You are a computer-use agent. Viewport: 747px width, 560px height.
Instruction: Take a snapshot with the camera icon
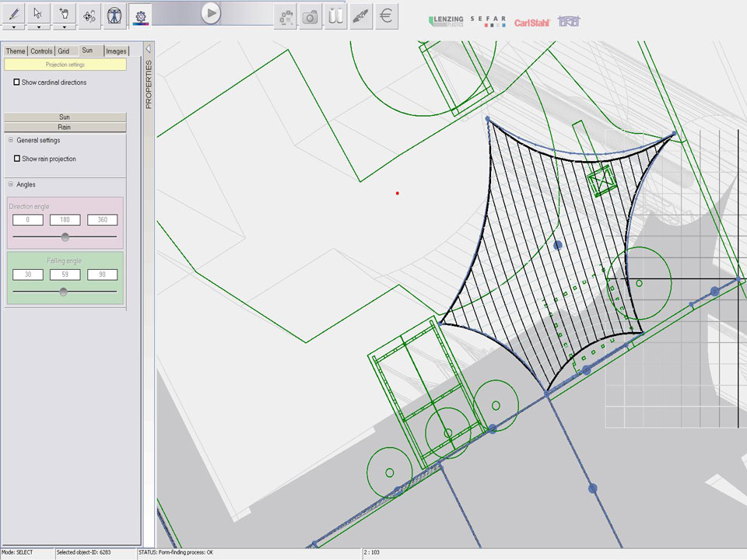point(310,16)
